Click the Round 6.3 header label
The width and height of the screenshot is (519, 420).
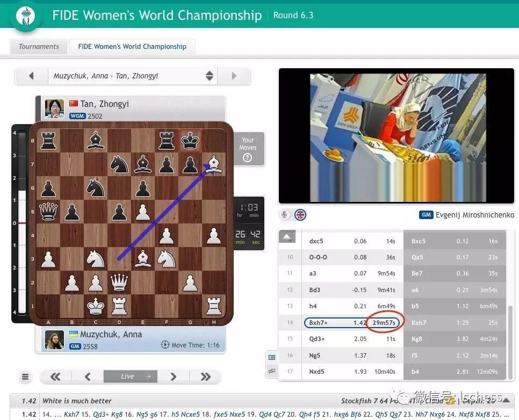[x=293, y=15]
